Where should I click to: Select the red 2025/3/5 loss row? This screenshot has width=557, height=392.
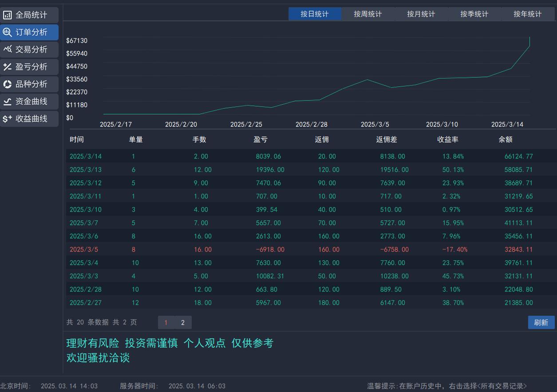266,249
